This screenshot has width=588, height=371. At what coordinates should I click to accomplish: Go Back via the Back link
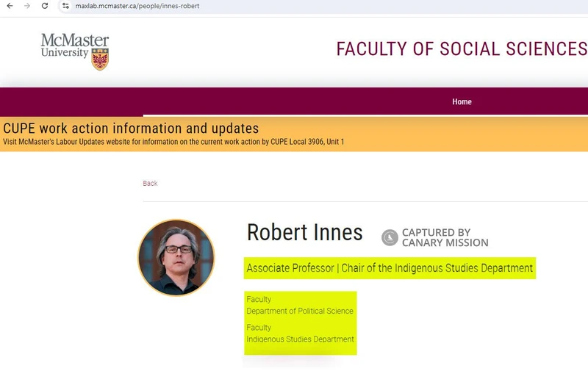click(150, 183)
